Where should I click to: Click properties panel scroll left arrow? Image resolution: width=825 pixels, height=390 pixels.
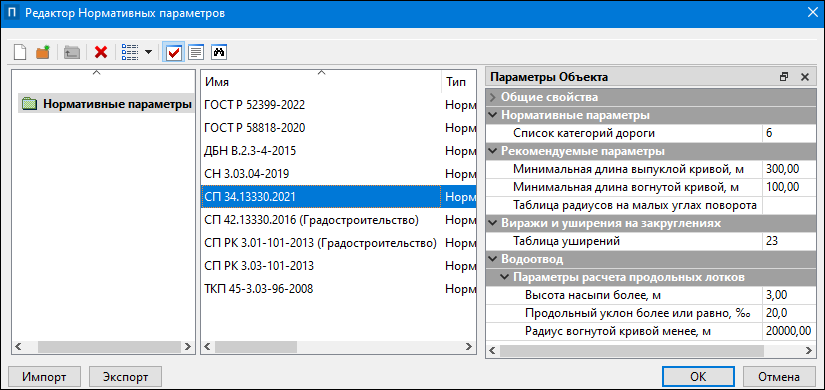[x=493, y=351]
